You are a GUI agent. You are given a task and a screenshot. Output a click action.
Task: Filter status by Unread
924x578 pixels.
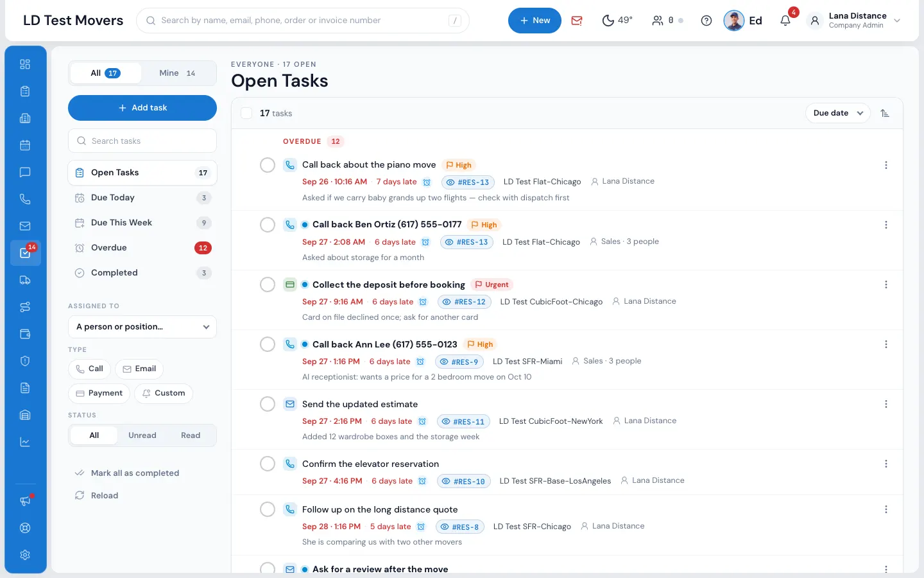pos(142,435)
